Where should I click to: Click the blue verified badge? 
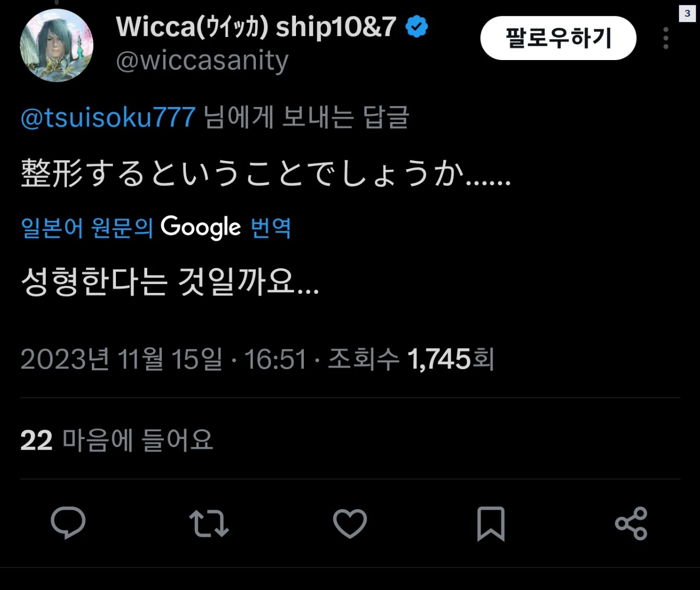(417, 27)
